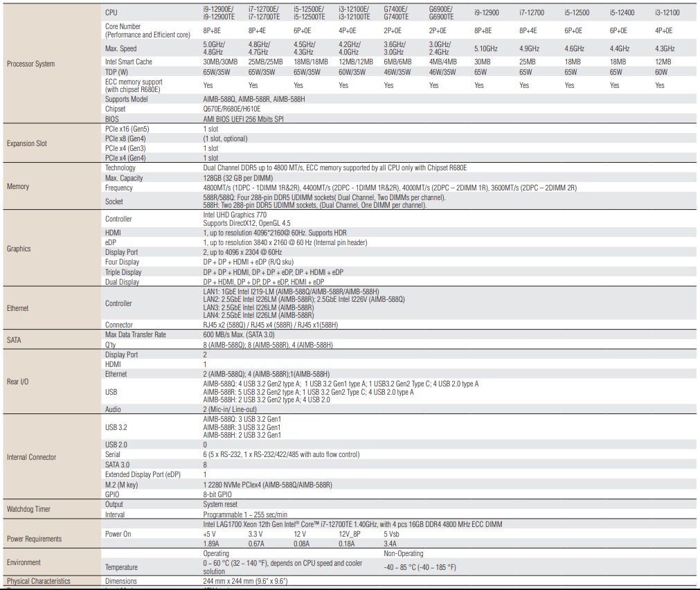Click the '8-bit GPIO' value
Screen dimensions: 700x590
click(x=217, y=494)
